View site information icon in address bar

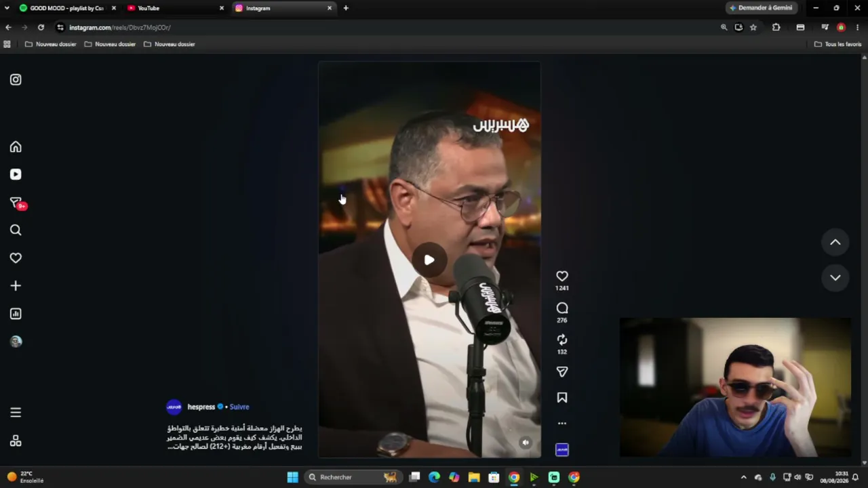60,27
